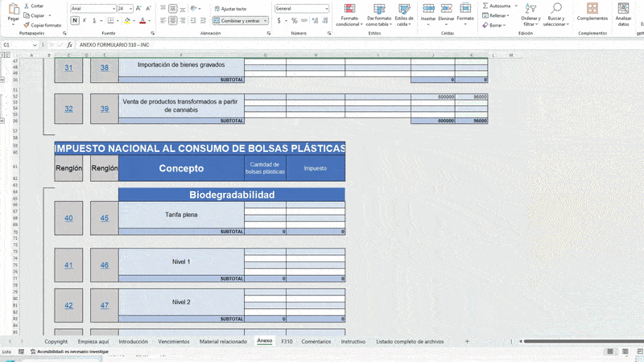Toggle bold (N) formatting
Image resolution: width=644 pixels, height=362 pixels.
pos(73,20)
